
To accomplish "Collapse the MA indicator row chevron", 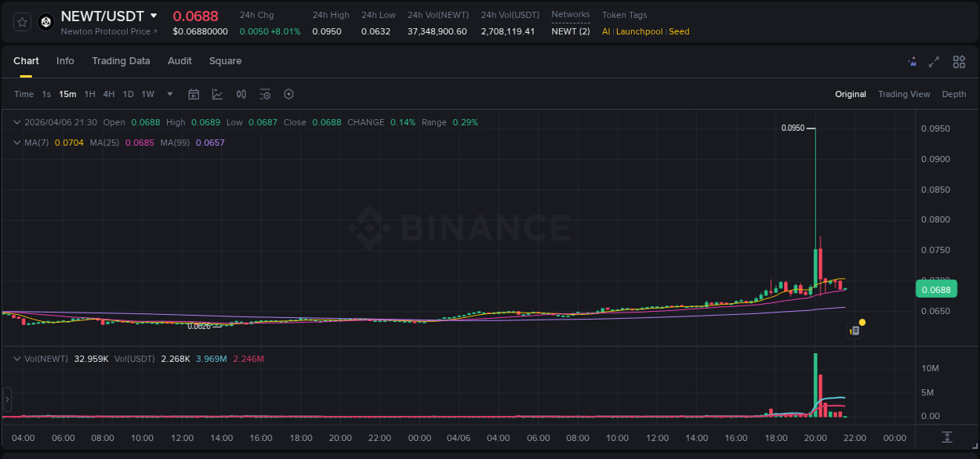I will pos(18,143).
